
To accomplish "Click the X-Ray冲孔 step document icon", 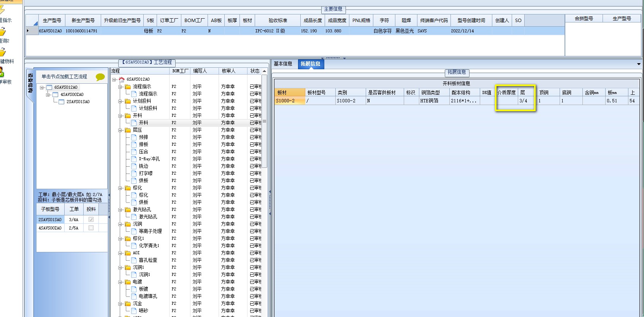I will tap(134, 159).
